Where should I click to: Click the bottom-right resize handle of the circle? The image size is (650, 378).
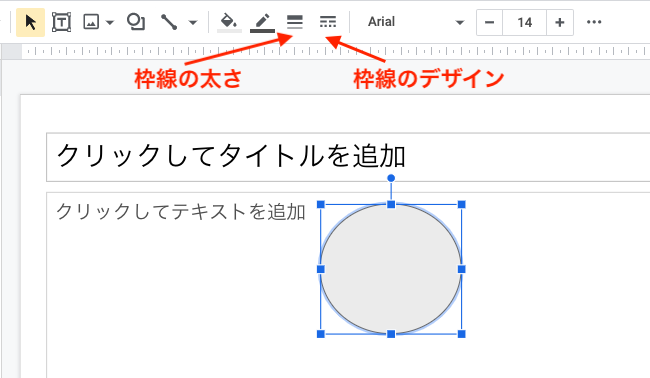click(x=461, y=334)
